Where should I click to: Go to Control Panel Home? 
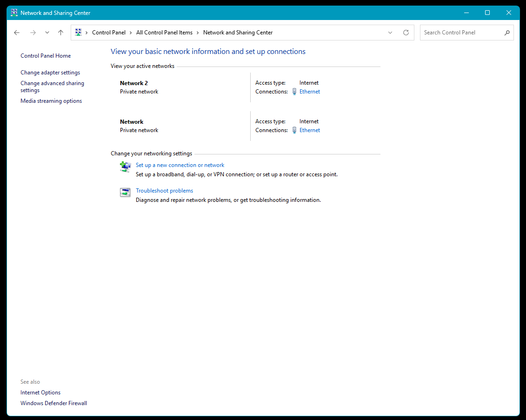pos(46,56)
